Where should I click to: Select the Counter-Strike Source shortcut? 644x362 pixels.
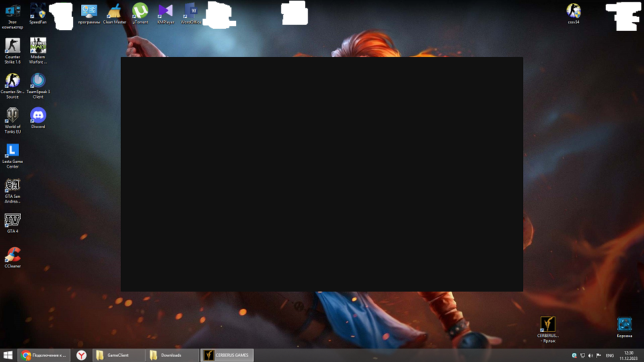[12, 86]
